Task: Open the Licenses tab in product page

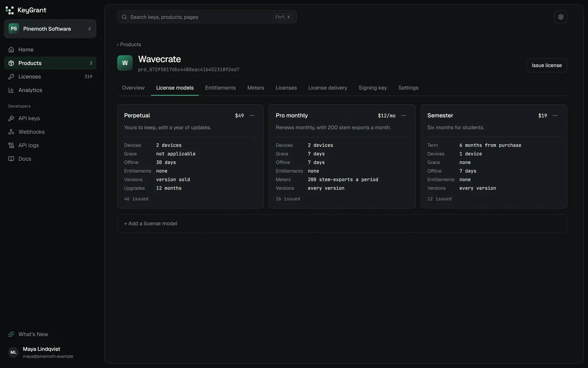Action: 286,88
